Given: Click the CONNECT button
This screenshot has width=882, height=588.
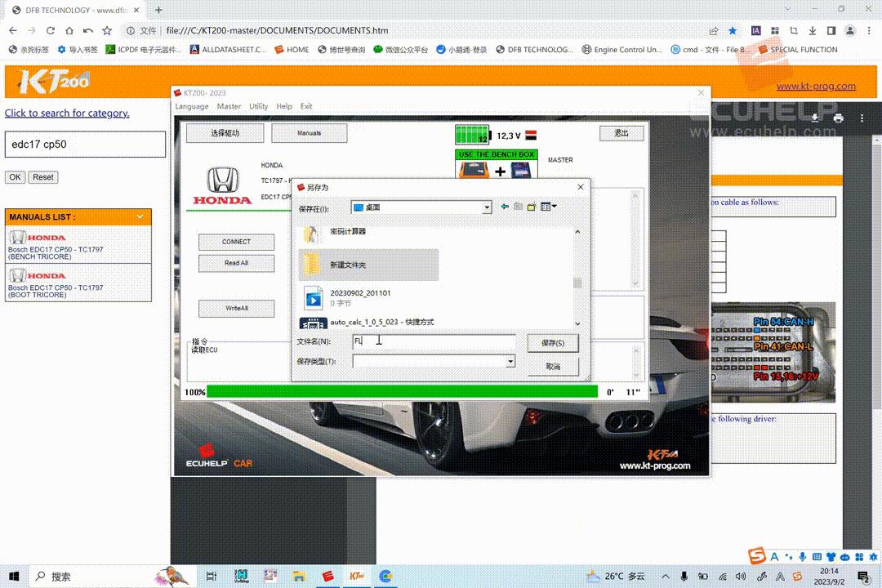Looking at the screenshot, I should tap(236, 242).
